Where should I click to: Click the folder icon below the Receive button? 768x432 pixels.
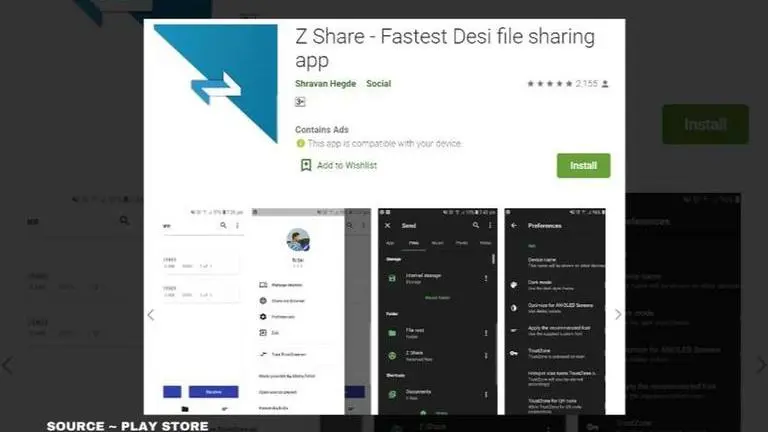coord(185,409)
